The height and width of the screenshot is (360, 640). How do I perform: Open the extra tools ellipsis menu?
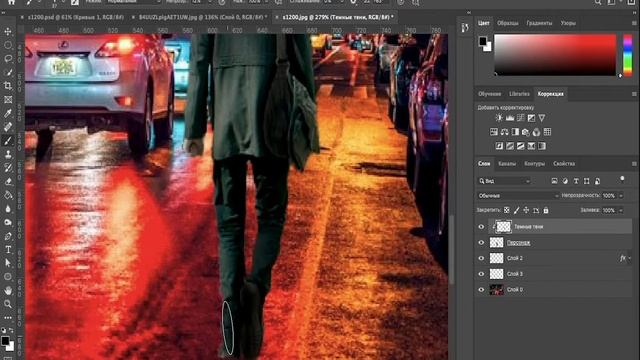8,317
